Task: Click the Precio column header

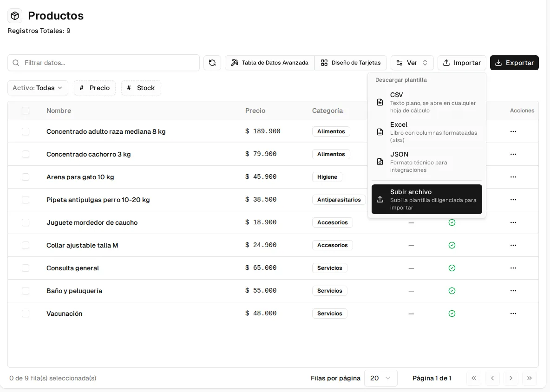Action: click(255, 111)
